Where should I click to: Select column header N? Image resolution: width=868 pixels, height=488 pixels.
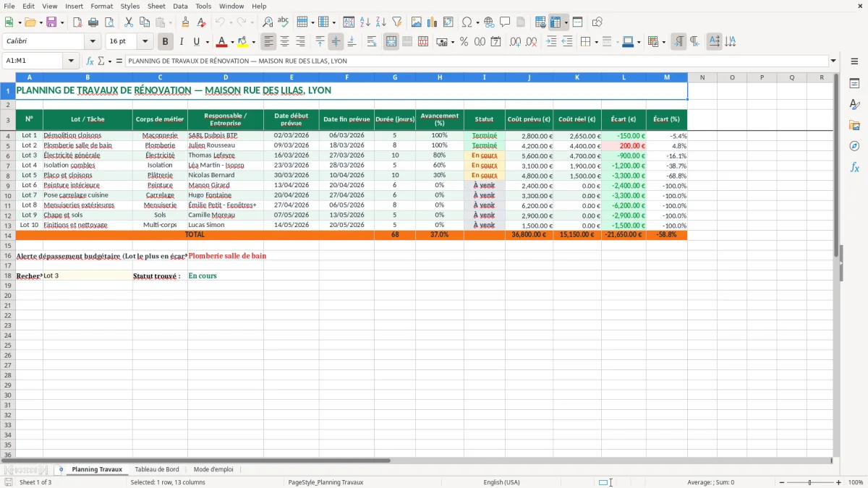click(x=702, y=77)
